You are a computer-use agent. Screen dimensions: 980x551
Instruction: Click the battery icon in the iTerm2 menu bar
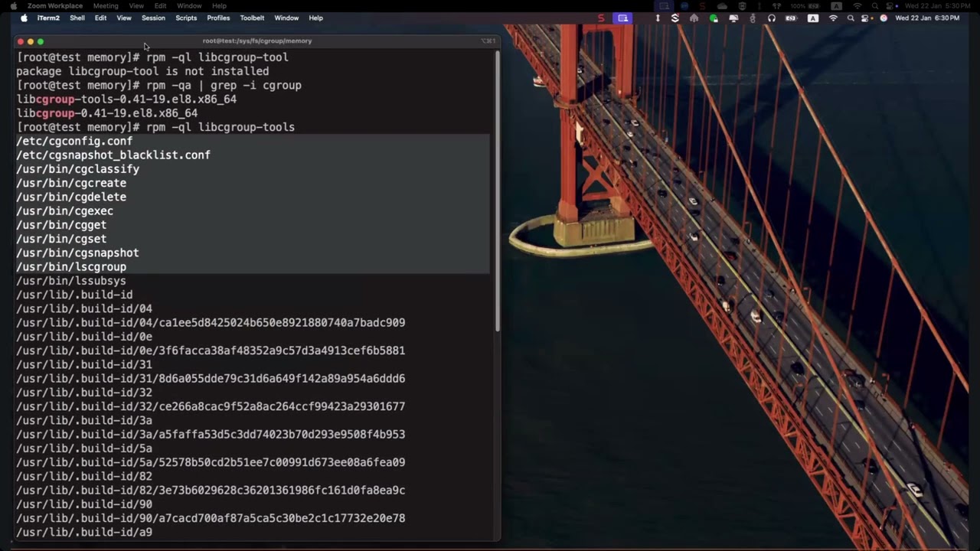click(x=791, y=18)
